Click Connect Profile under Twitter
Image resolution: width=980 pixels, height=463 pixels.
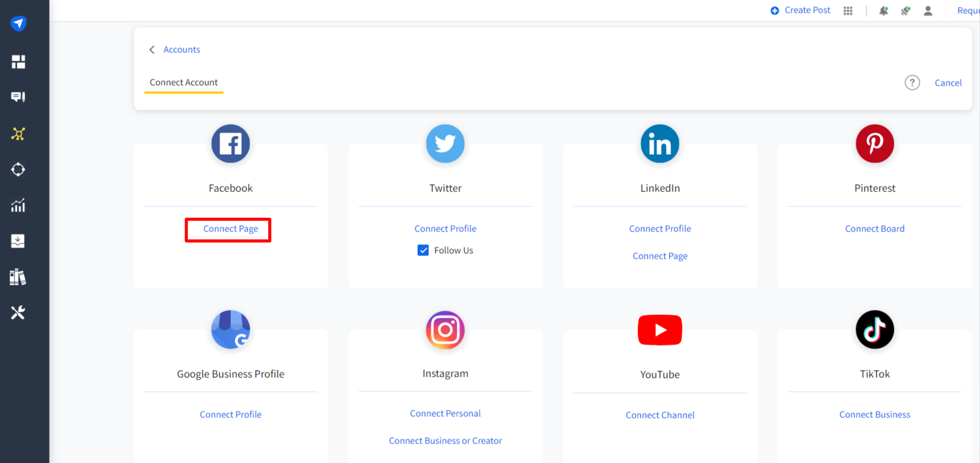coord(446,229)
